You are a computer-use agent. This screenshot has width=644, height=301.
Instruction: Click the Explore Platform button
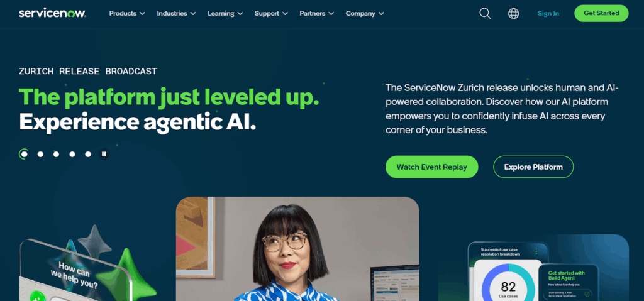pyautogui.click(x=533, y=167)
